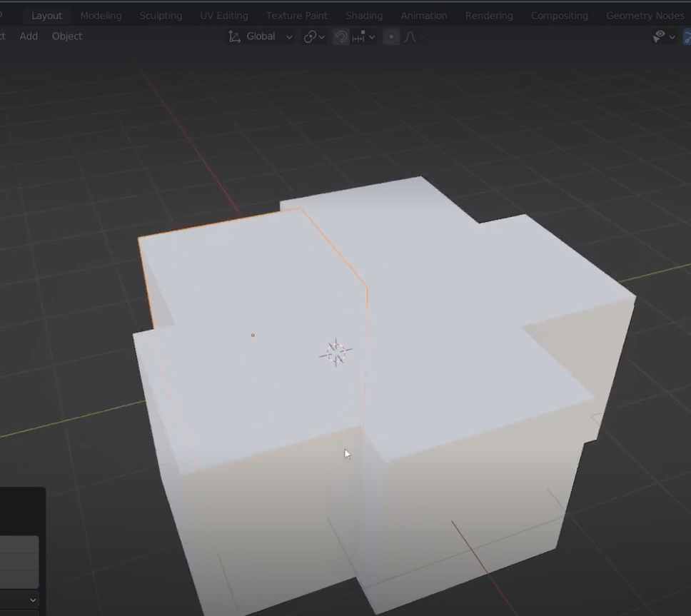Open the eye-and-cursor visibility and selectability dropdown

664,36
